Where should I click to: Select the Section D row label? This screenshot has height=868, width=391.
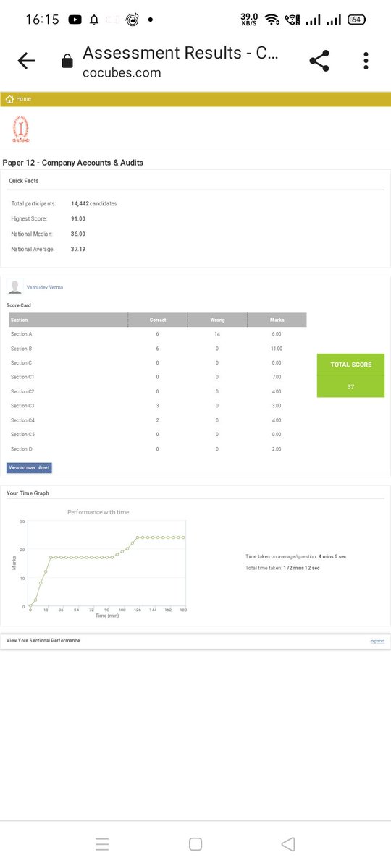coord(22,449)
